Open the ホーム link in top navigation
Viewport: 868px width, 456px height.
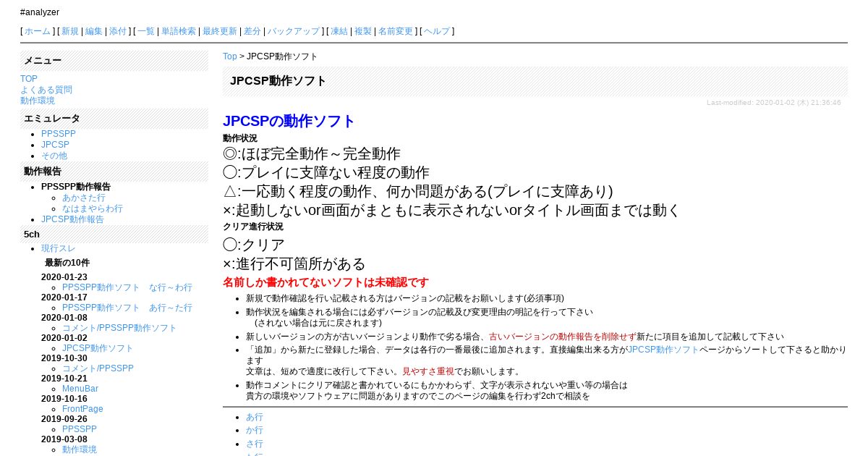coord(38,31)
